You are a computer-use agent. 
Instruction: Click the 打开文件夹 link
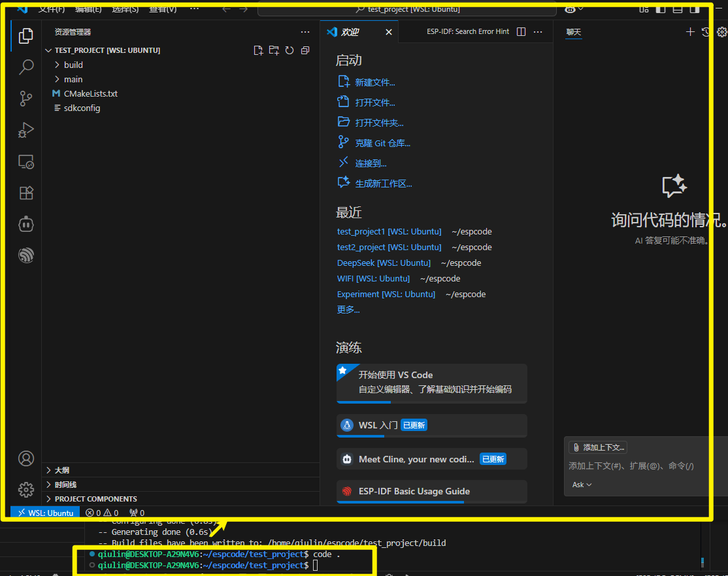pos(379,123)
